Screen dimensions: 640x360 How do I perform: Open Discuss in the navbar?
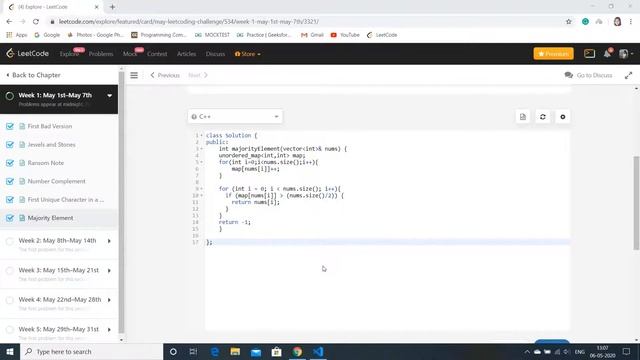click(x=216, y=54)
